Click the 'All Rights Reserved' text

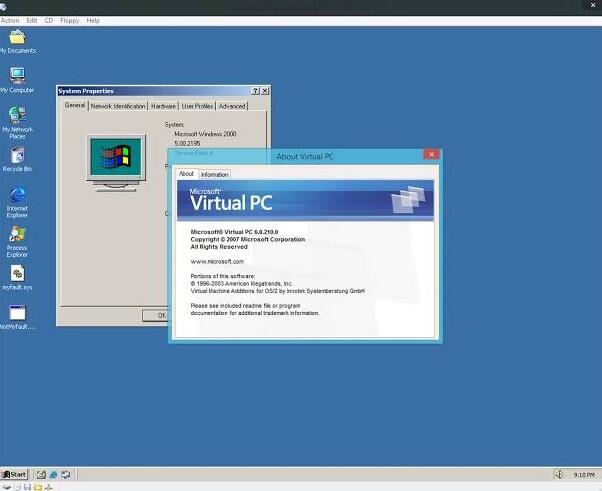pyautogui.click(x=219, y=247)
